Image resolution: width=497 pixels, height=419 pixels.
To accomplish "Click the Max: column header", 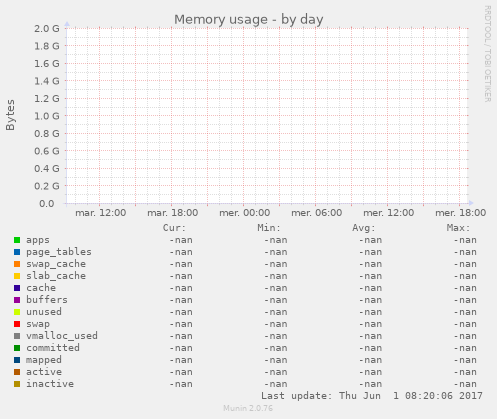I will point(458,228).
